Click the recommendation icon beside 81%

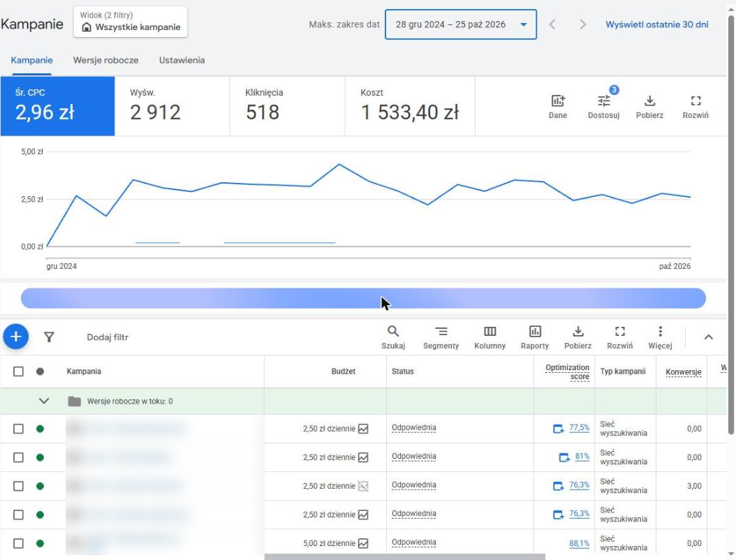point(564,457)
